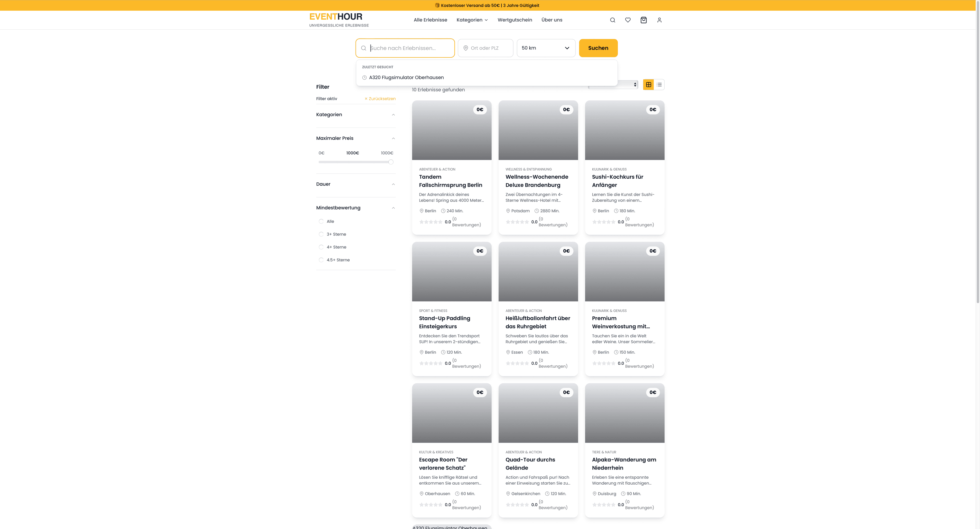Switch to grid view layout
Viewport: 980px width, 529px height.
tap(648, 84)
